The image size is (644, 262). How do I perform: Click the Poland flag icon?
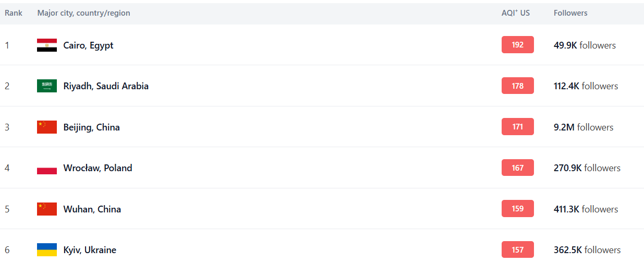[47, 168]
